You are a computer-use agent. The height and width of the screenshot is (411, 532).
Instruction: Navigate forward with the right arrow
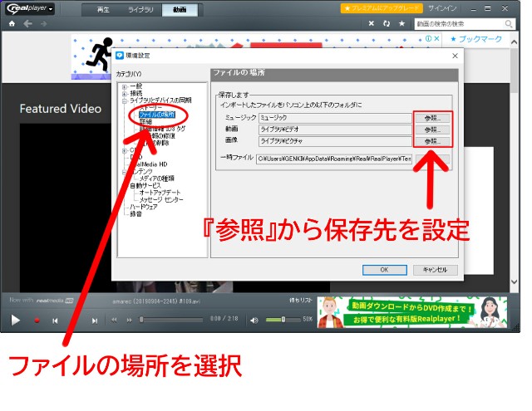pyautogui.click(x=44, y=24)
